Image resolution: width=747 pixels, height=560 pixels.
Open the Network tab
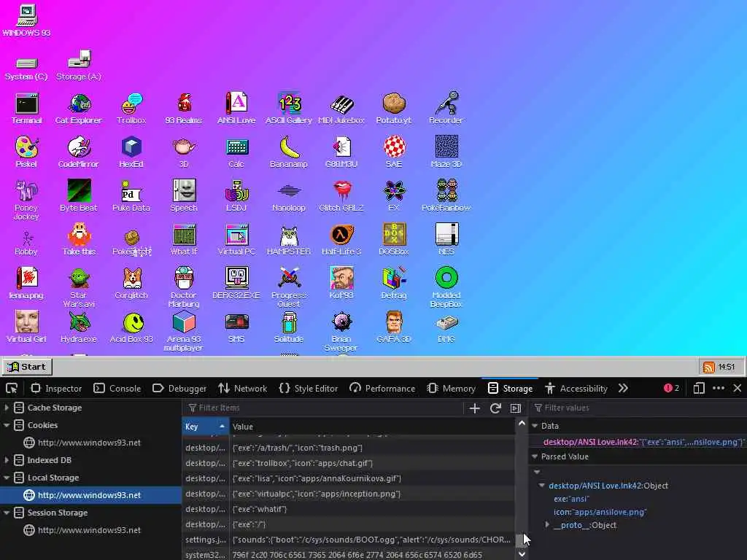242,389
